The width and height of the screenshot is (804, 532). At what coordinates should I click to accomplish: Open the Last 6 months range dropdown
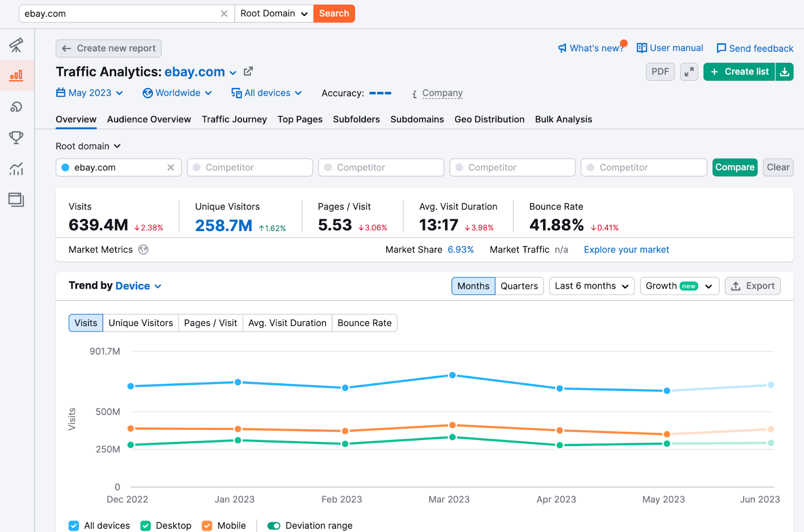(x=591, y=286)
